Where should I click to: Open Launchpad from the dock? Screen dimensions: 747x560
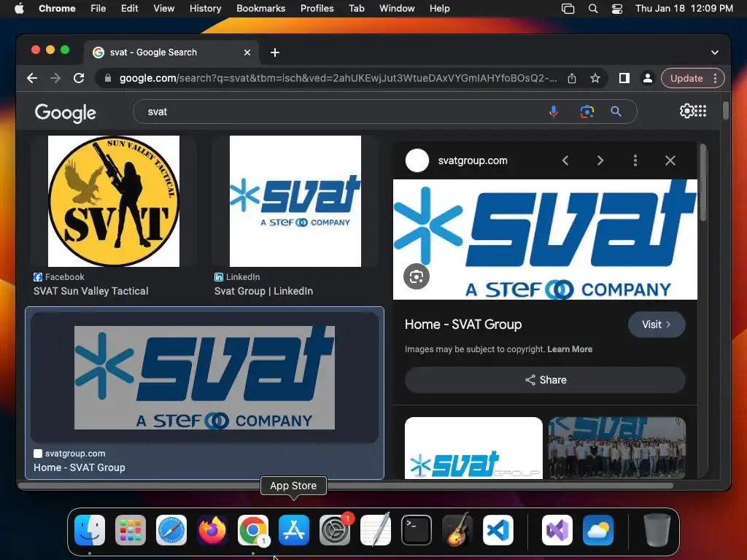131,530
